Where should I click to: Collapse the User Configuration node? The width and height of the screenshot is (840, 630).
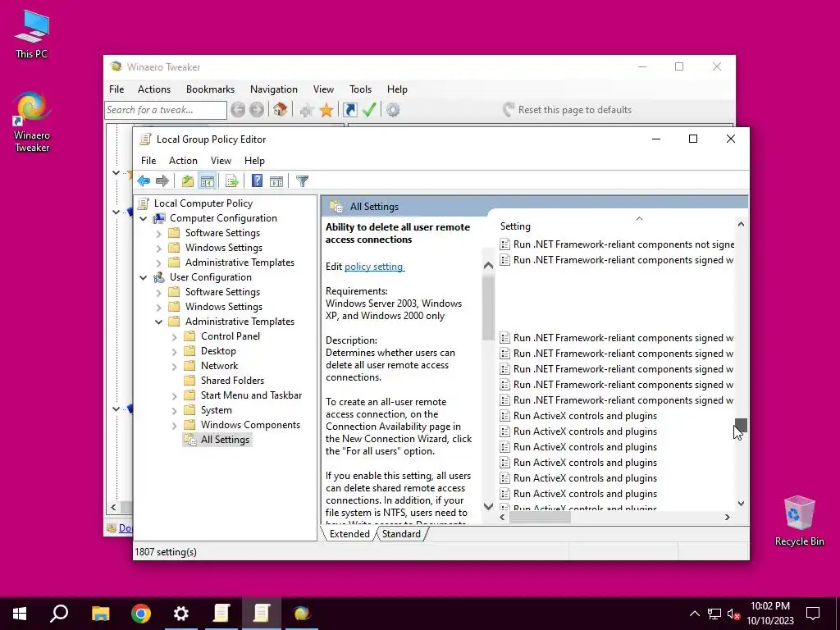click(143, 277)
